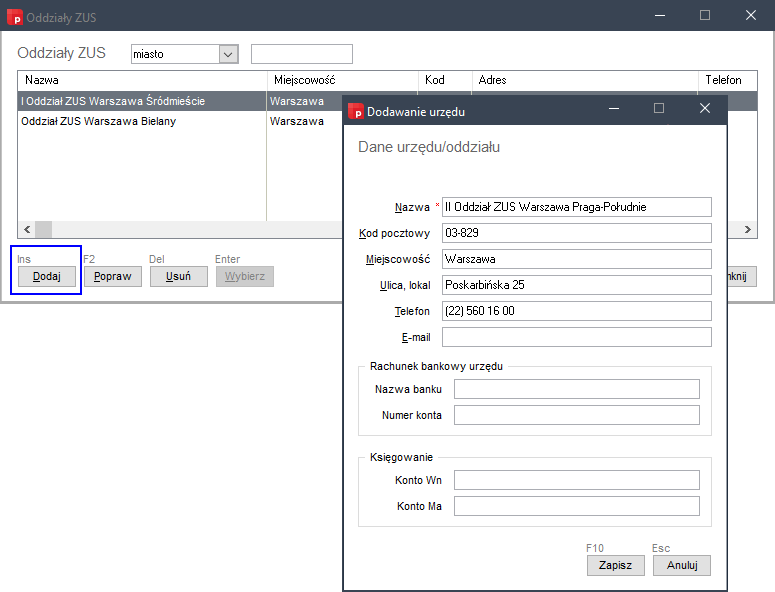Focus the search field next to miasto

click(x=301, y=54)
